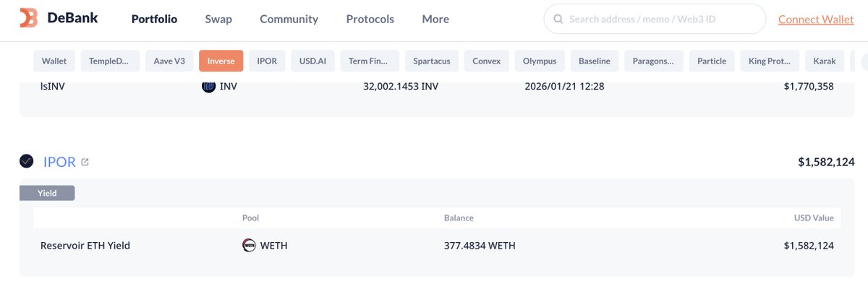This screenshot has width=868, height=297.
Task: Click the search address input field
Action: [x=655, y=20]
